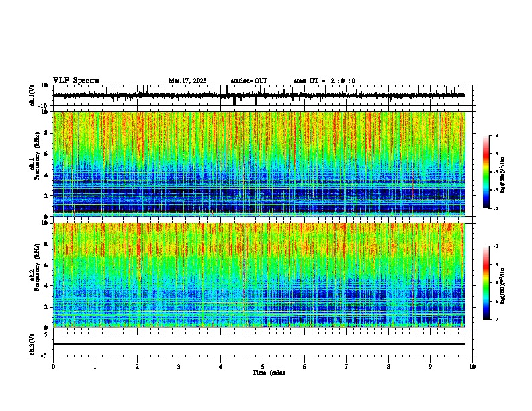Screen dimensions: 532x411
Task: Click the 3 tick on the Time axis
Action: 179,367
